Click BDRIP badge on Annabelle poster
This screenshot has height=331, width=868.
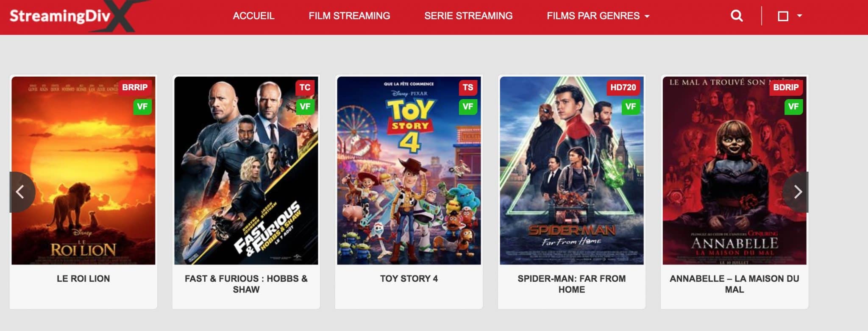786,87
